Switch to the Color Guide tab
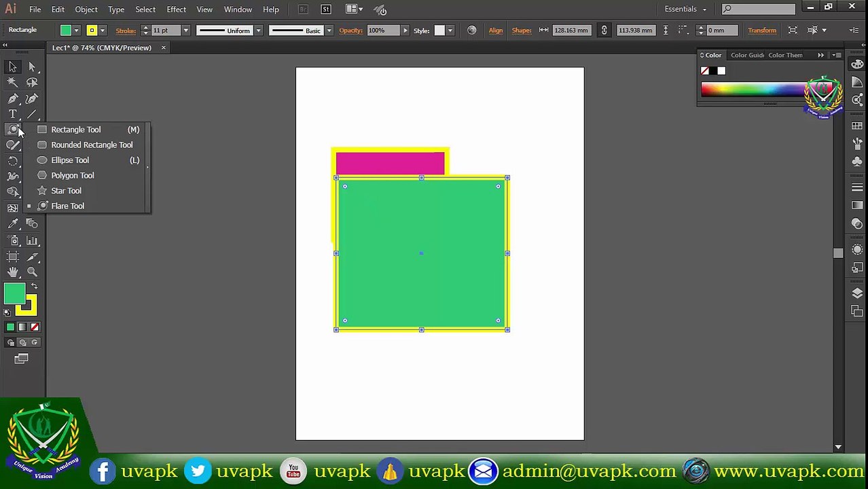868x489 pixels. [747, 55]
